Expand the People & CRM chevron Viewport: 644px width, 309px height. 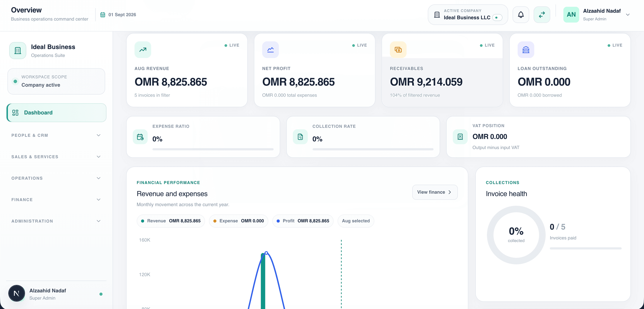pyautogui.click(x=99, y=135)
